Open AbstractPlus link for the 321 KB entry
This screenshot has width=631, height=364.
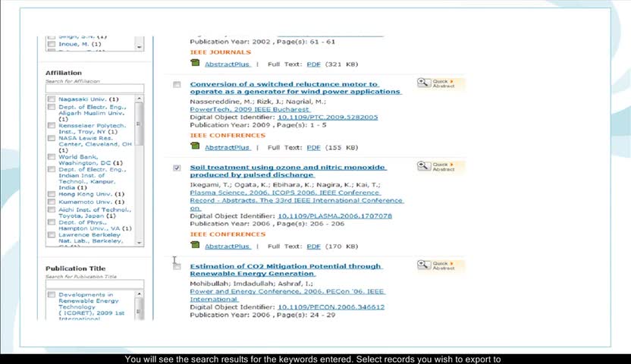coord(228,64)
